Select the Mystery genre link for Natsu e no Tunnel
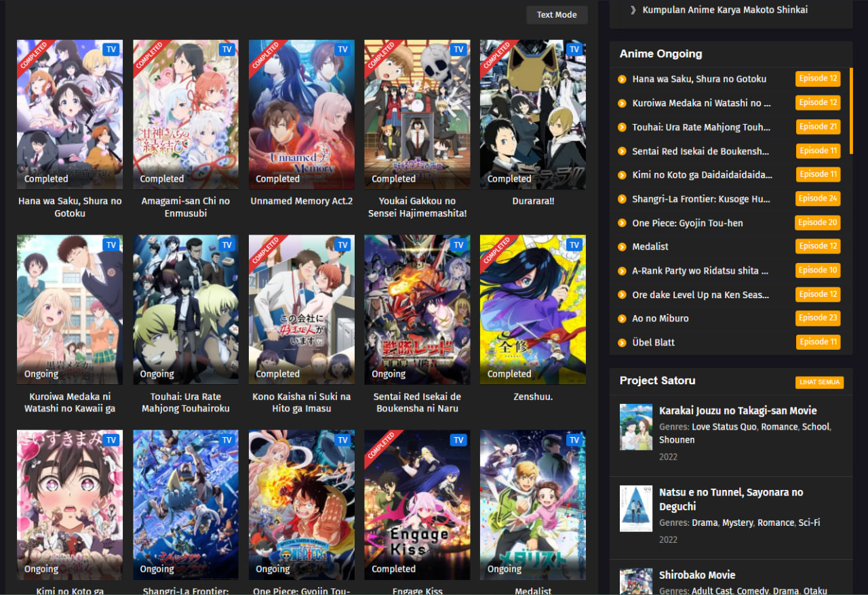This screenshot has width=868, height=595. coord(738,523)
